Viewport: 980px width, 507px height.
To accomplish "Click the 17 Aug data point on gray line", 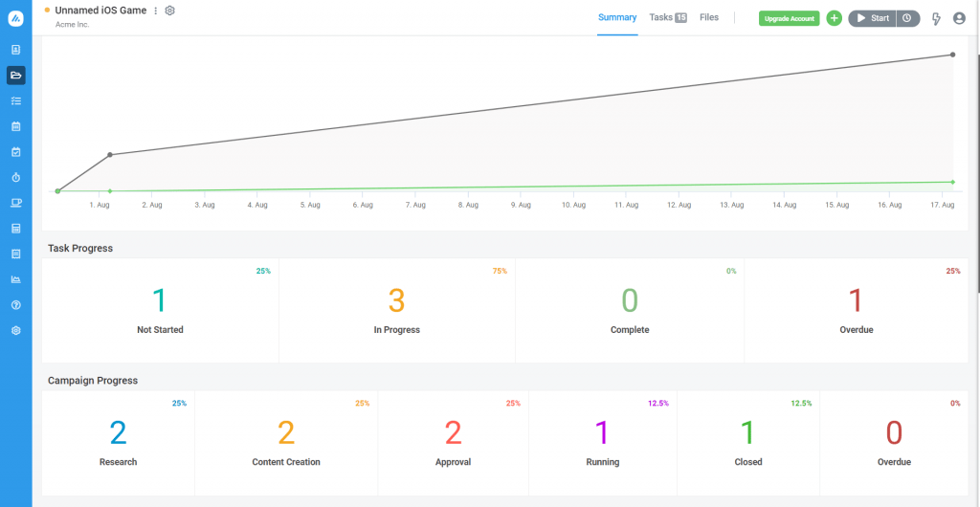I will pos(952,55).
